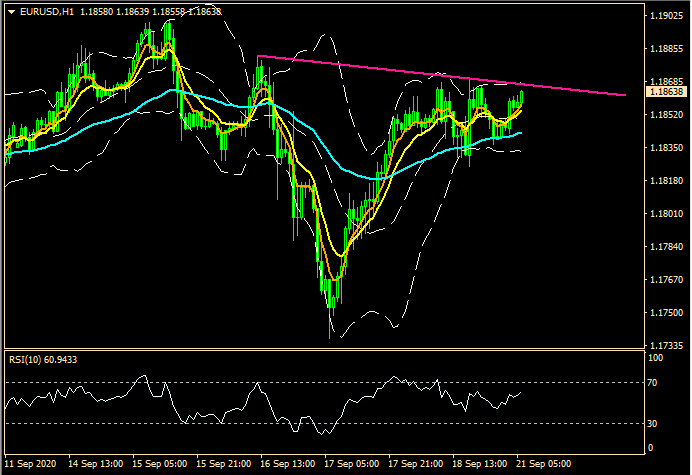Click the 1.17500 price axis label
692x475 pixels.
[x=665, y=312]
